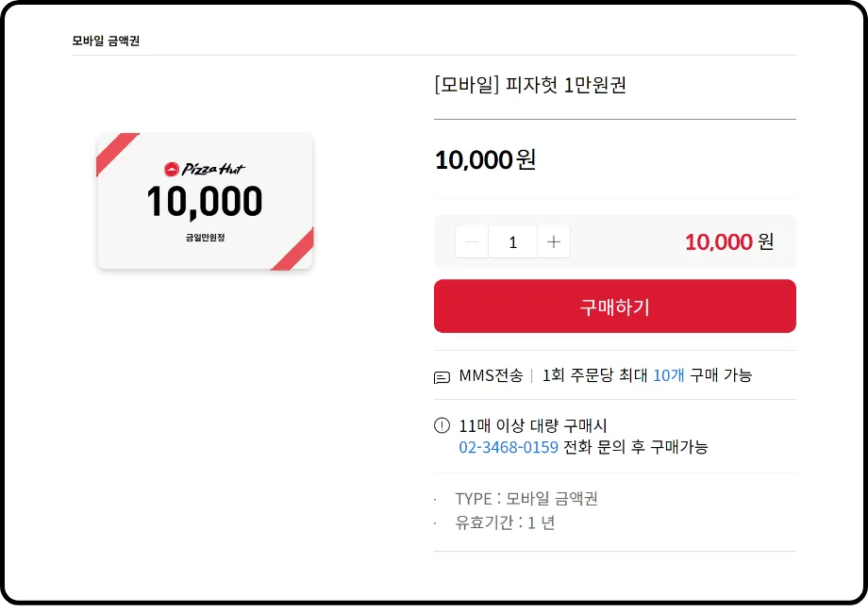868x613 pixels.
Task: Increase quantity with the plus button
Action: tap(554, 242)
